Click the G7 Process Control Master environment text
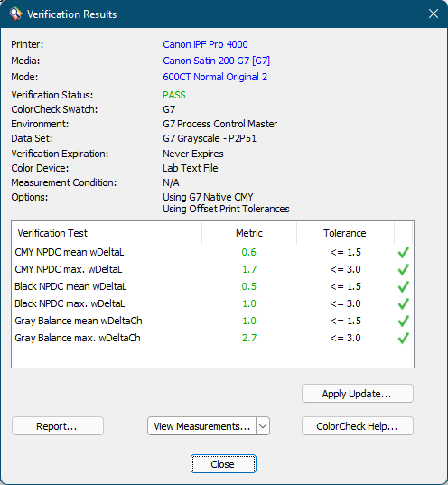This screenshot has width=448, height=485. click(220, 124)
